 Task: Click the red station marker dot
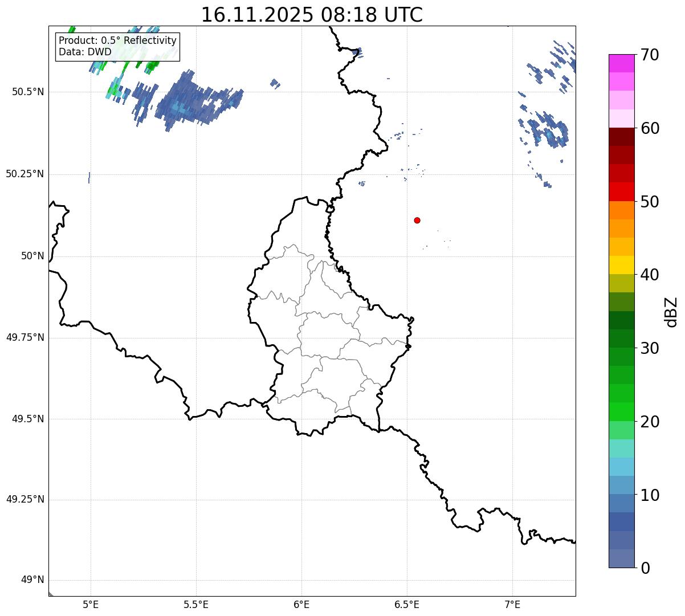click(x=417, y=220)
